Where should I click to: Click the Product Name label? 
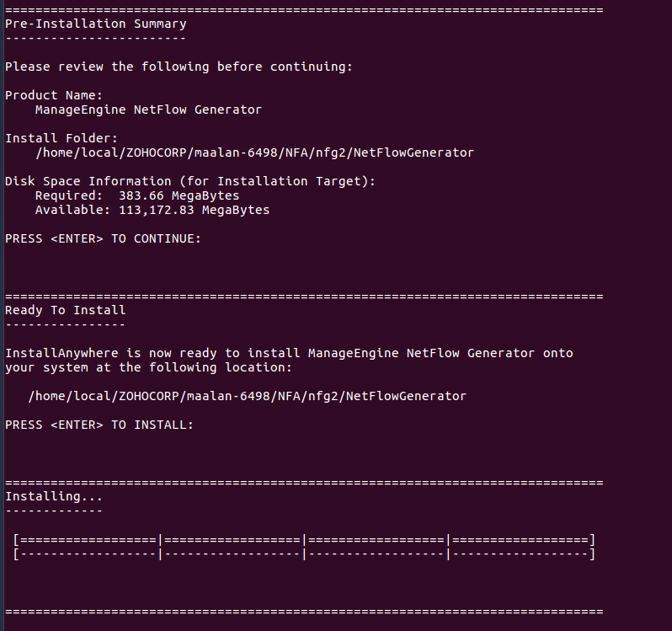click(54, 95)
